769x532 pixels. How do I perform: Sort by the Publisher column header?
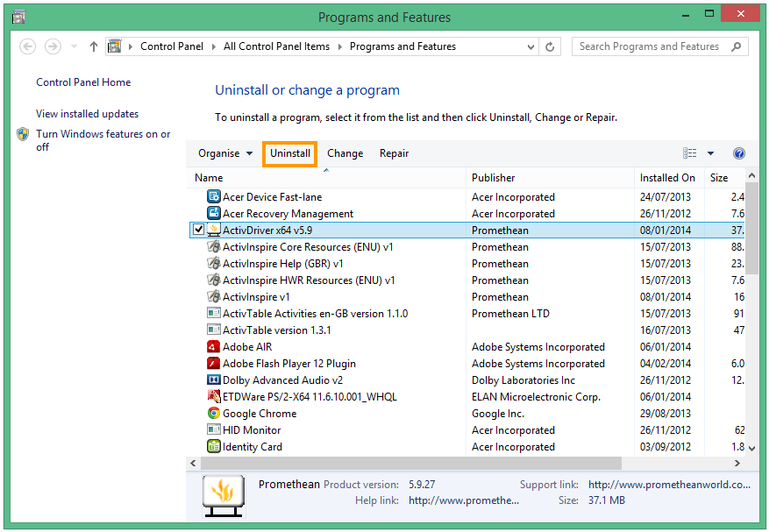550,178
